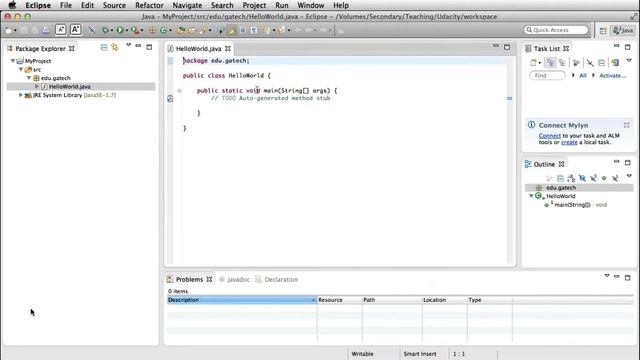The height and width of the screenshot is (360, 640).
Task: Select edu.gatech in the Outline view
Action: tap(579, 188)
